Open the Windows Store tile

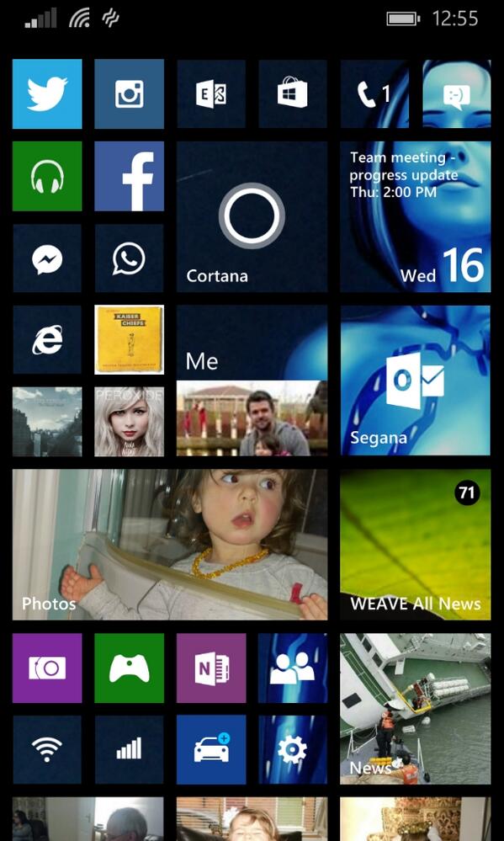point(293,93)
